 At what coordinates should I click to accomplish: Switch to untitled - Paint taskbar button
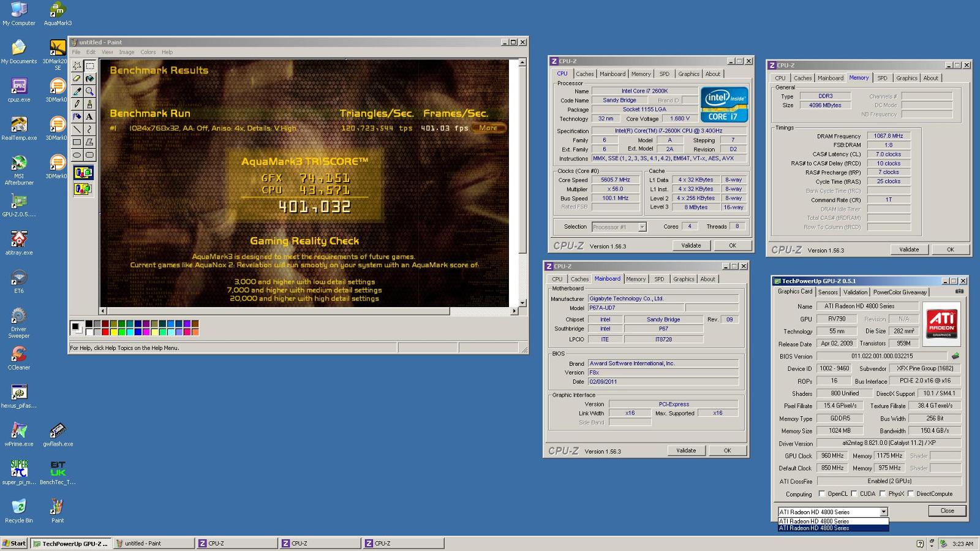coord(153,544)
